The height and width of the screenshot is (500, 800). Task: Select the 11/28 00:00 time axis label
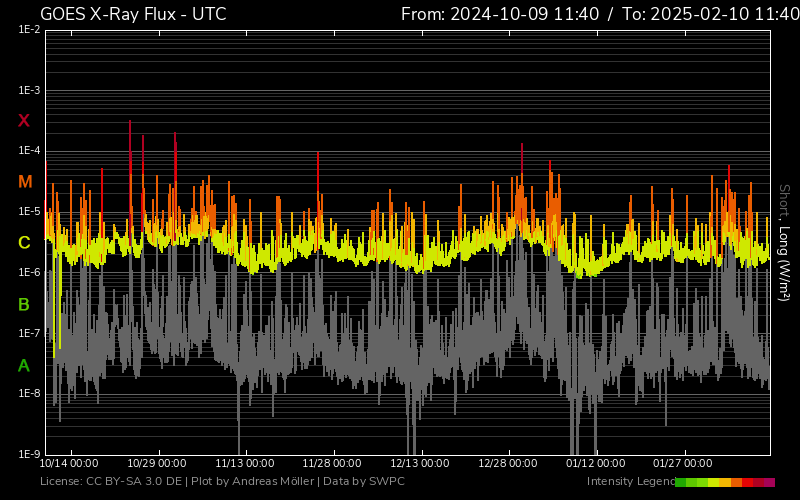(332, 464)
